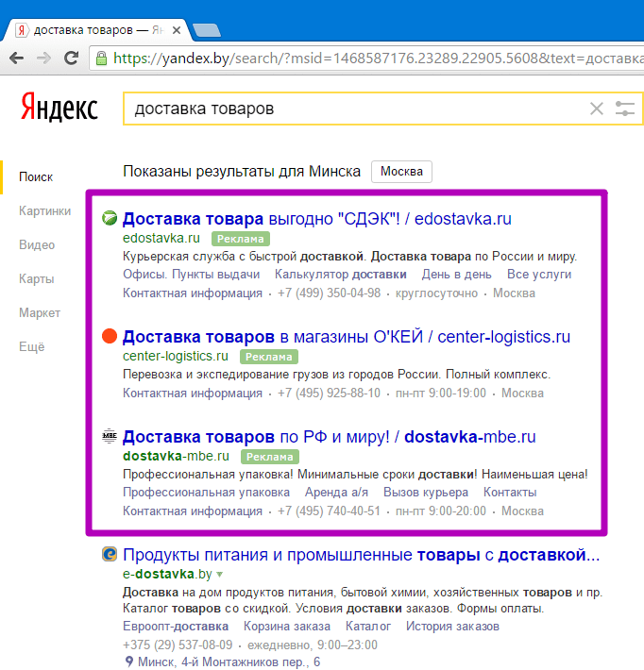Click the MBE favicon next to dostavka-mbe
The height and width of the screenshot is (670, 644).
(x=110, y=437)
